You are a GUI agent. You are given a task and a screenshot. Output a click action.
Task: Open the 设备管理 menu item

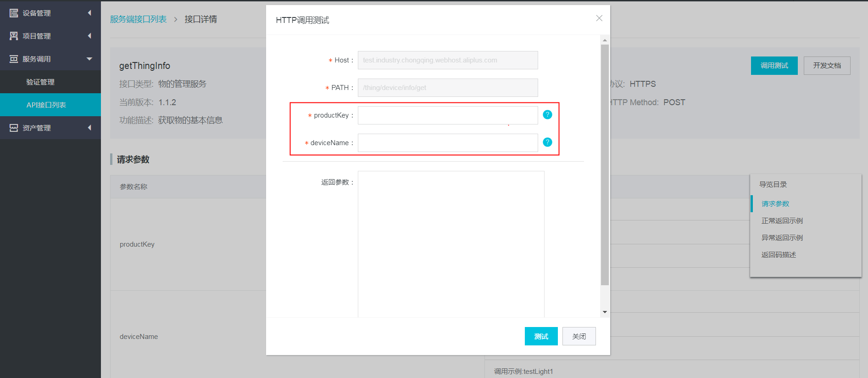click(x=50, y=13)
